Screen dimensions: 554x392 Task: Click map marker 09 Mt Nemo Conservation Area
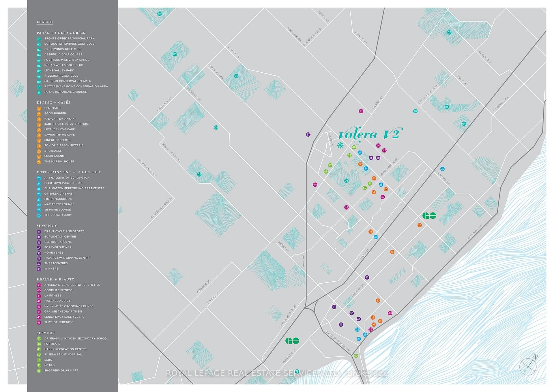(216, 127)
